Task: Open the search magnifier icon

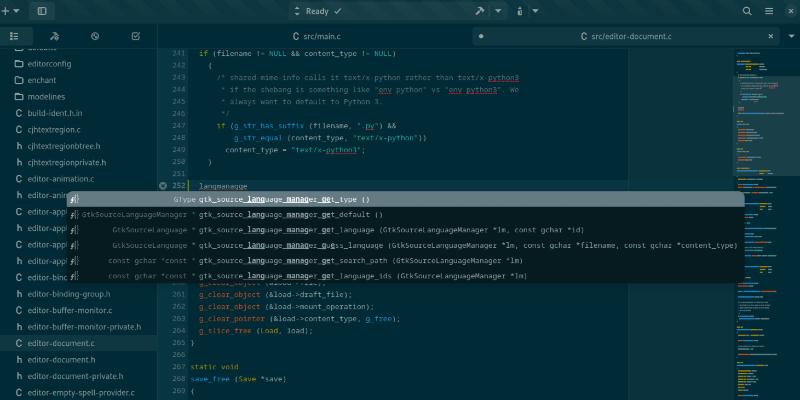Action: point(746,11)
